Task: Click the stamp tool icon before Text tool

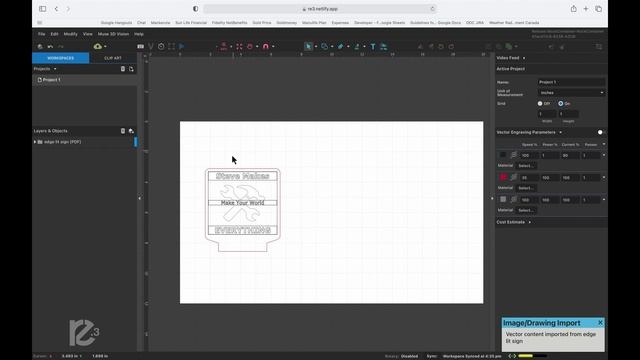Action: (x=357, y=47)
